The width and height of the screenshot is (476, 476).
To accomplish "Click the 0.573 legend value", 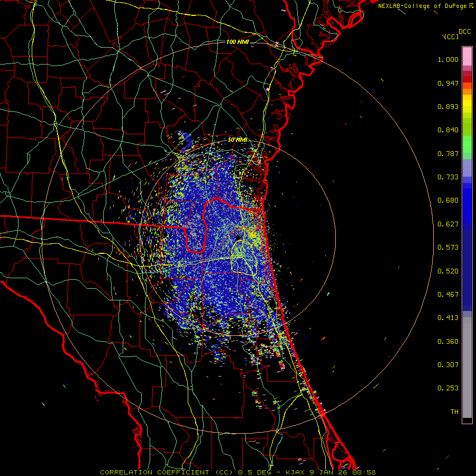I will [448, 248].
